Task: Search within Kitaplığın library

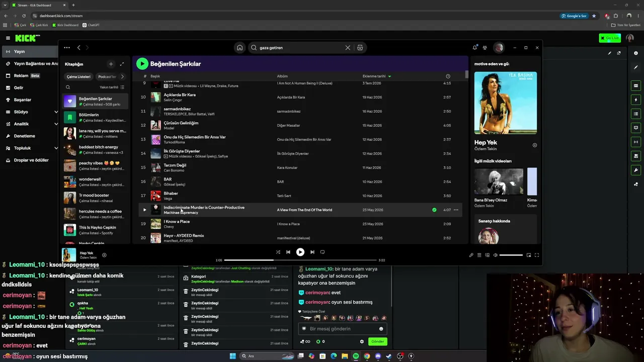Action: pyautogui.click(x=68, y=87)
